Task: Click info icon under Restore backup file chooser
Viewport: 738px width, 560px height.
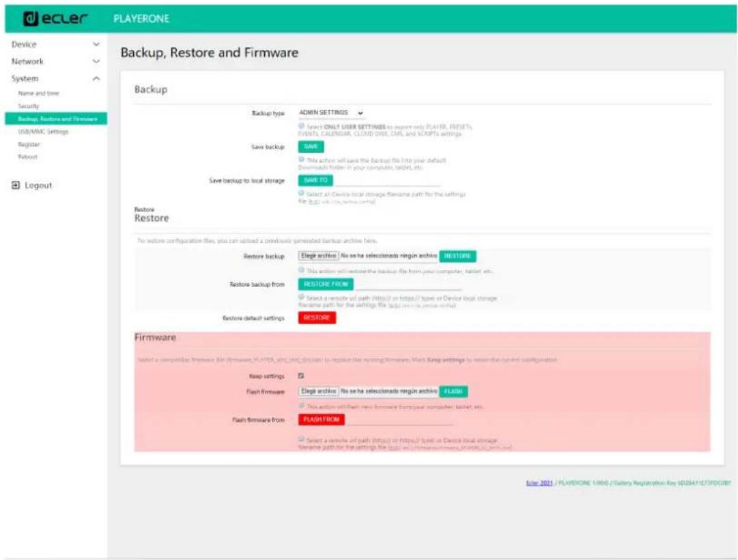Action: (302, 270)
